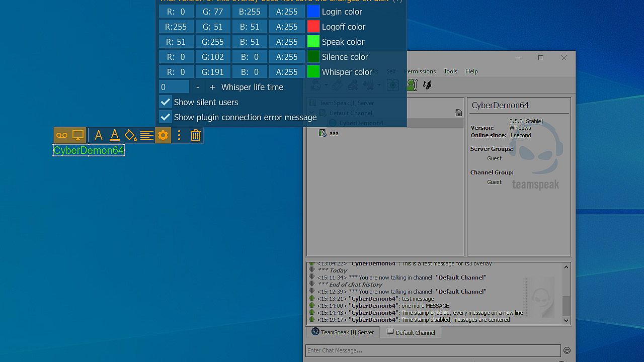Select the paint bucket fill icon
Viewport: 644px width, 362px height.
(x=131, y=135)
